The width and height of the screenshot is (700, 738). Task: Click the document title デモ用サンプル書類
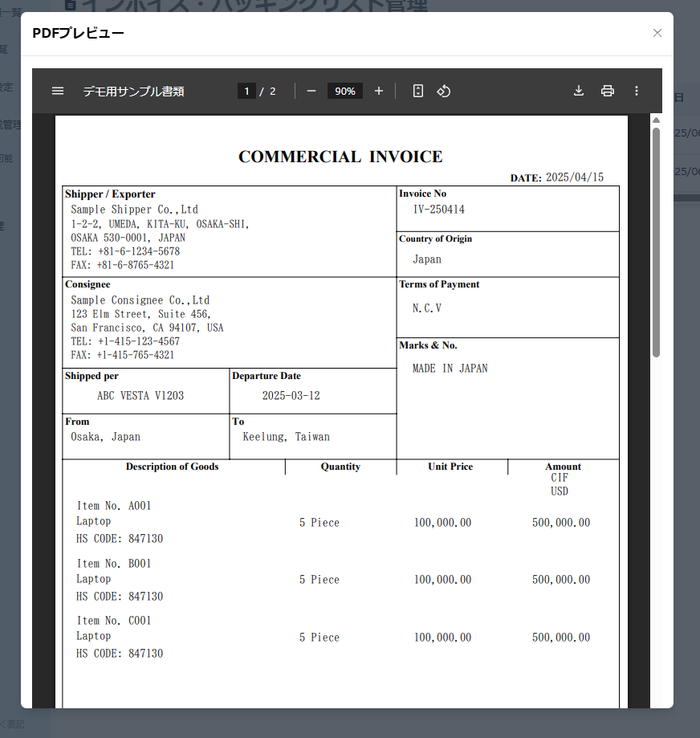click(x=133, y=92)
